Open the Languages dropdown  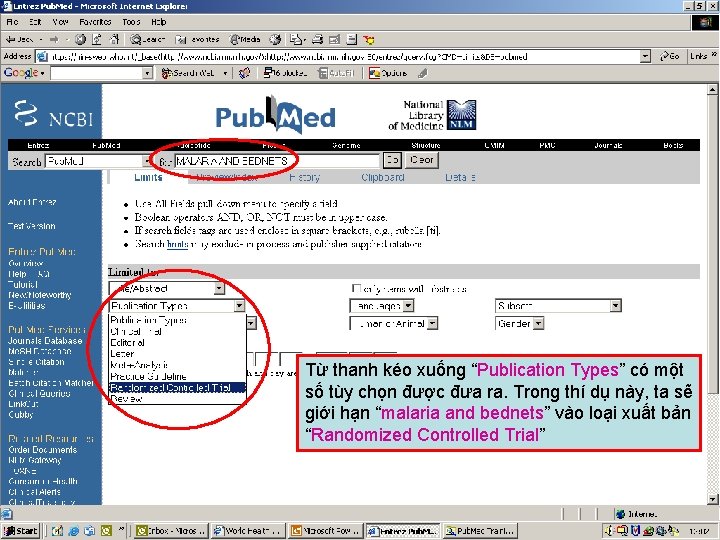tap(382, 306)
